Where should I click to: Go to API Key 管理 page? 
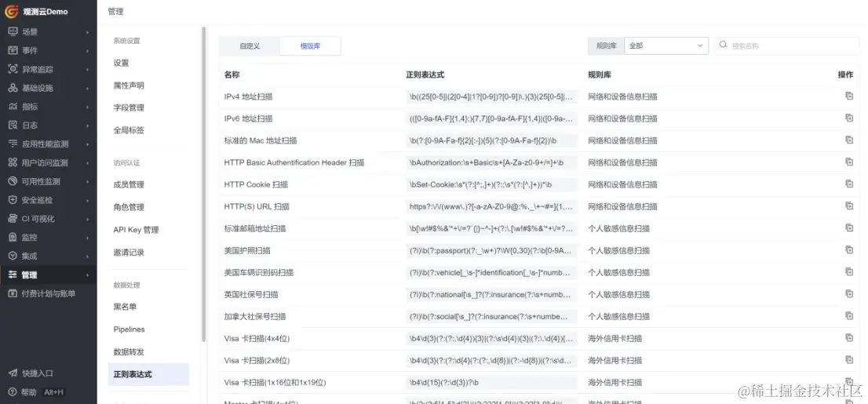click(x=137, y=230)
